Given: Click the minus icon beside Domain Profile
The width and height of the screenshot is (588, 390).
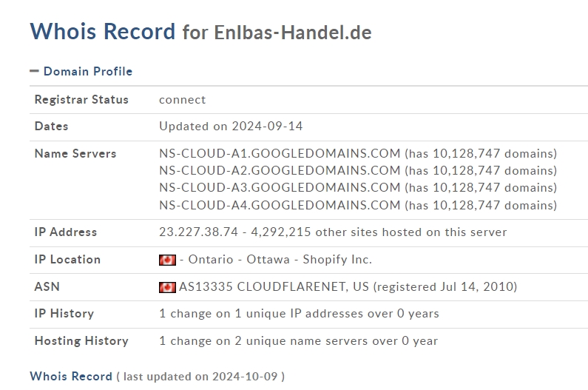Looking at the screenshot, I should point(34,71).
